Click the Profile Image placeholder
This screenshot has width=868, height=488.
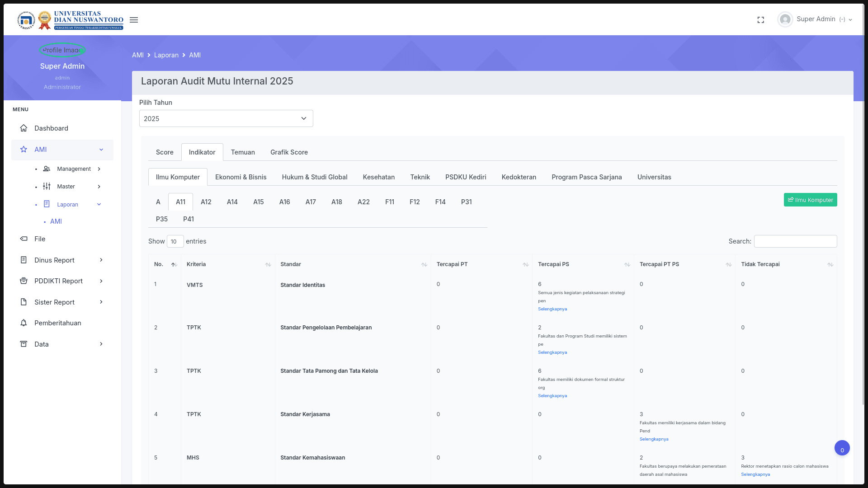point(62,50)
